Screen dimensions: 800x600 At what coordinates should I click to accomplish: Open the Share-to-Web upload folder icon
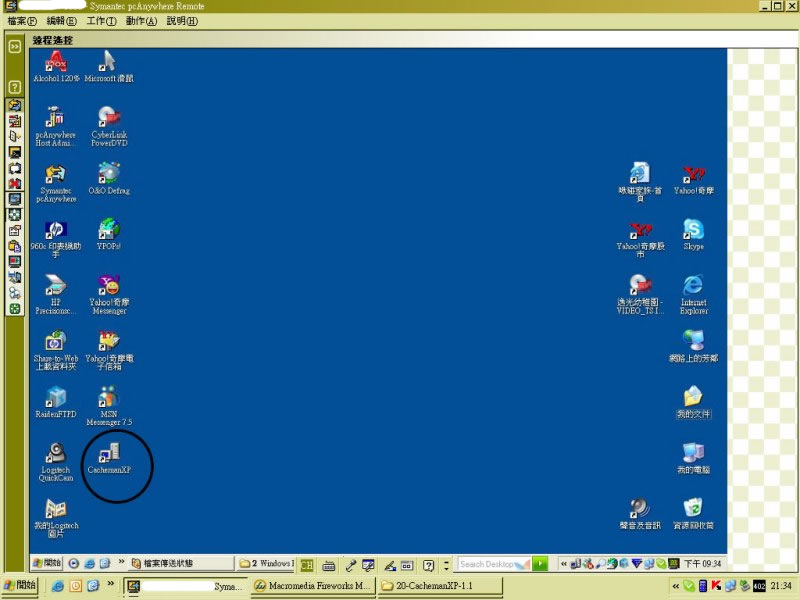[56, 351]
